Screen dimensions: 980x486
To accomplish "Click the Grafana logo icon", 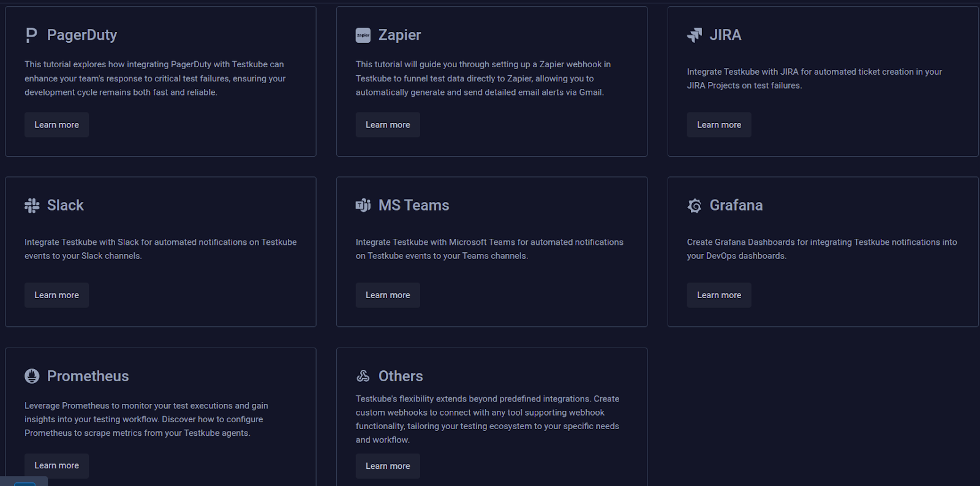I will pos(694,206).
